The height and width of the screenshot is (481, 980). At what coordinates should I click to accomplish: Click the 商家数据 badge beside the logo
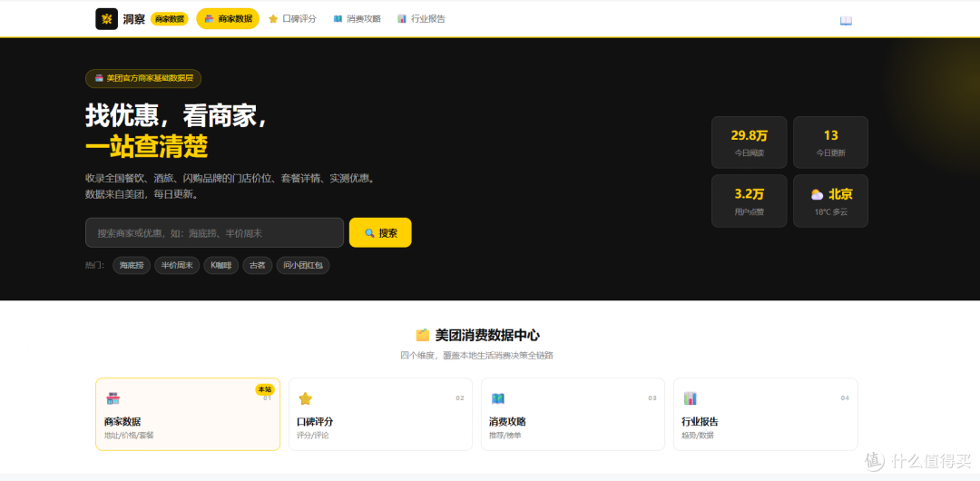click(x=170, y=19)
